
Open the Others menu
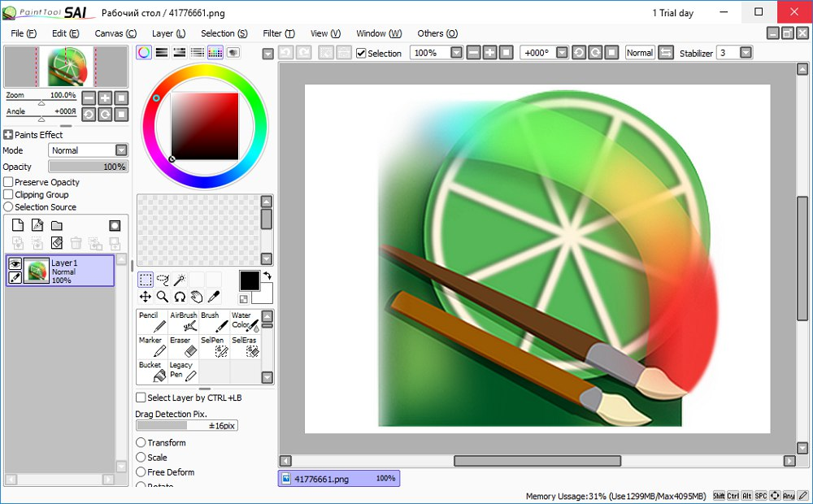coord(437,33)
